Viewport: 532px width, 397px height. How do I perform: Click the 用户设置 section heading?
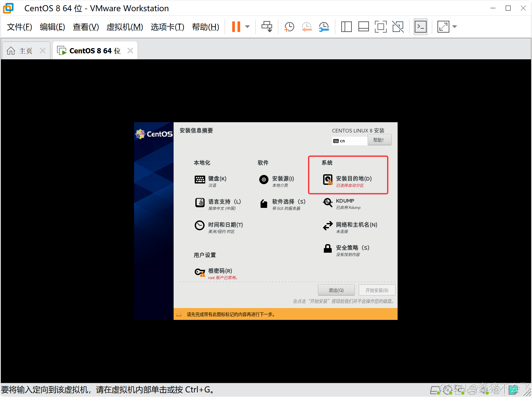click(205, 255)
